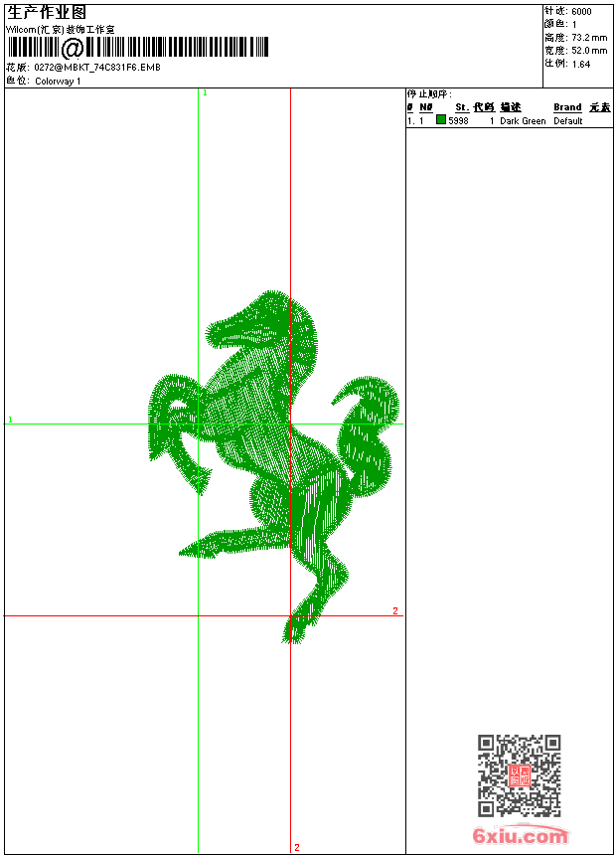Select the width value '52.0 mm'
Screen dimensions: 616x855
tap(589, 51)
